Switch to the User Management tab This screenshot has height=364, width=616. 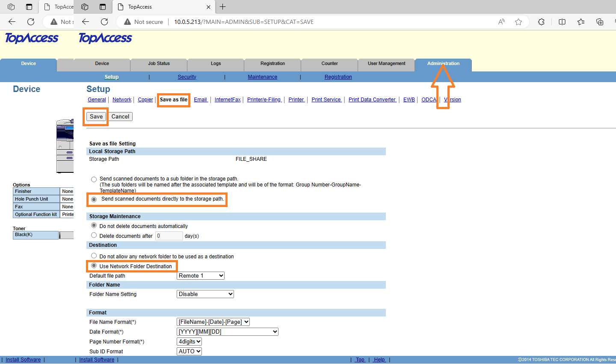pyautogui.click(x=386, y=64)
